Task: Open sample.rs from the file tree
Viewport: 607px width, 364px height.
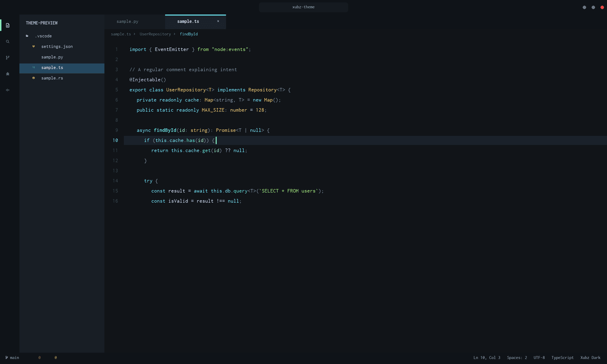Action: tap(62, 78)
